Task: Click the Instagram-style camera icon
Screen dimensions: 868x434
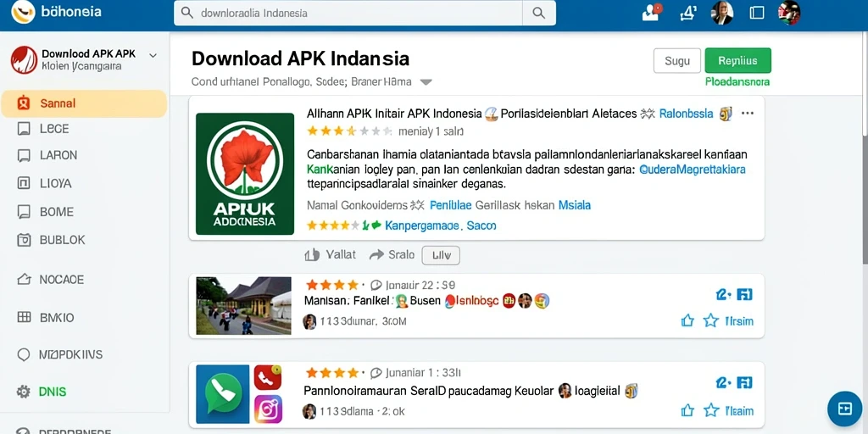Action: (268, 409)
